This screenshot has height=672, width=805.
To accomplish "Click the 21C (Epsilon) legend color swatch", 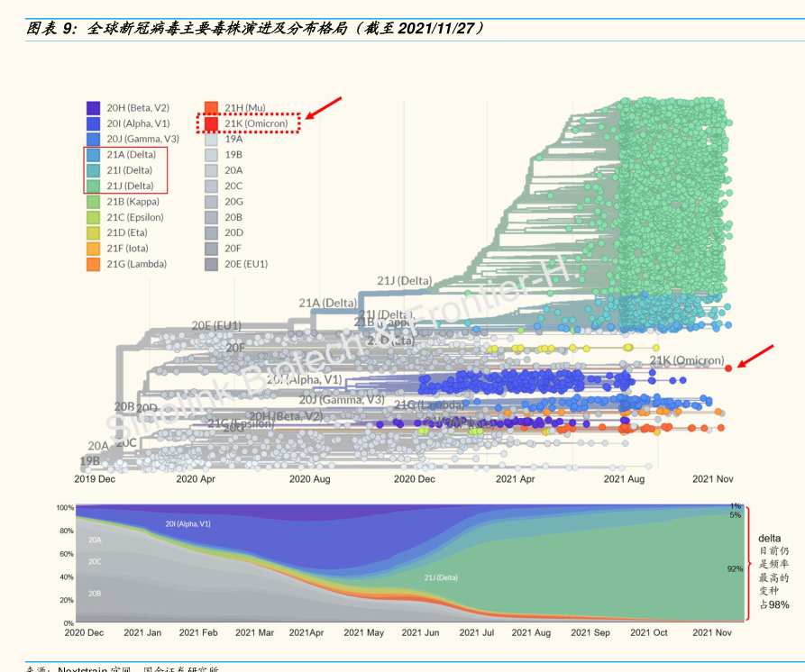I will pos(93,217).
